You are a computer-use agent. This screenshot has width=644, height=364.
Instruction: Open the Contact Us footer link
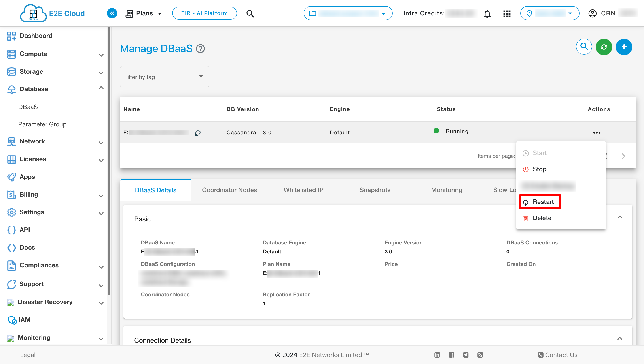[557, 355]
